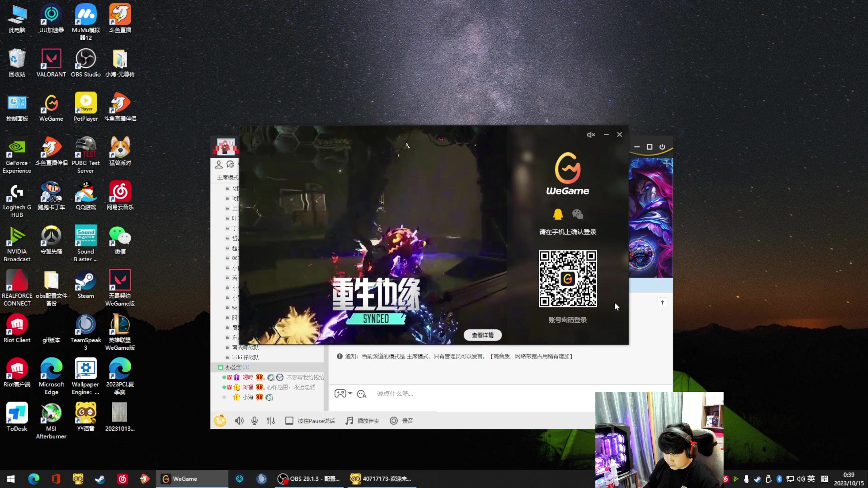Toggle the 按住Pause说话 push-to-talk box
Screen dimensions: 868x488
289,421
